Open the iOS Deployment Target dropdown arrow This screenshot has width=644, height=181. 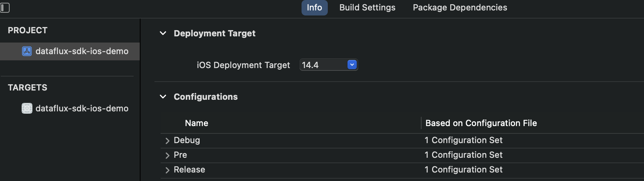pyautogui.click(x=352, y=65)
